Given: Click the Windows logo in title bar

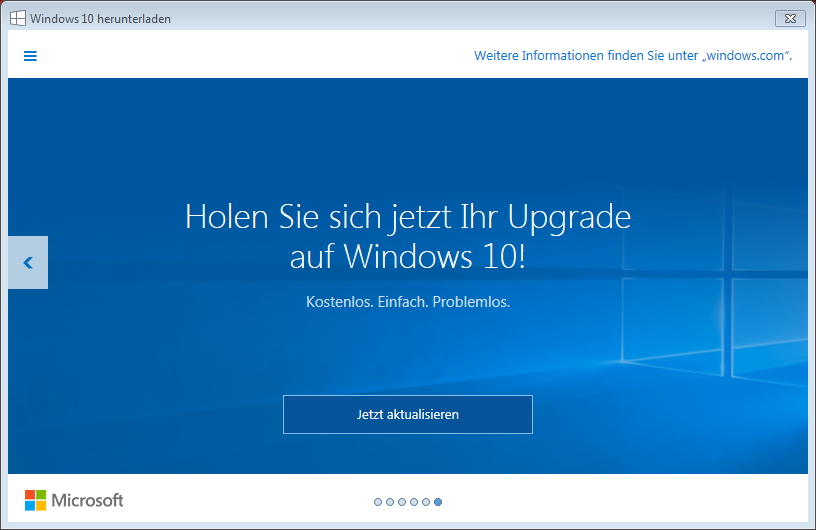Looking at the screenshot, I should click(x=18, y=18).
